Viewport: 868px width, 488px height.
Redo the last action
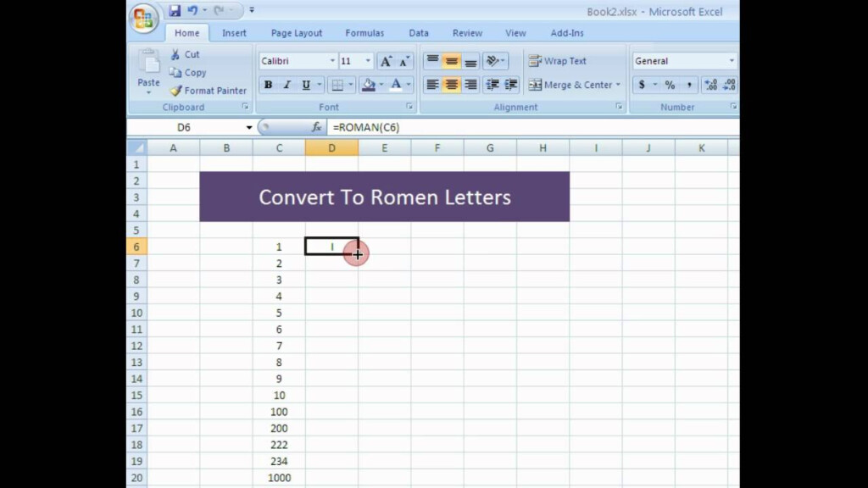point(220,10)
